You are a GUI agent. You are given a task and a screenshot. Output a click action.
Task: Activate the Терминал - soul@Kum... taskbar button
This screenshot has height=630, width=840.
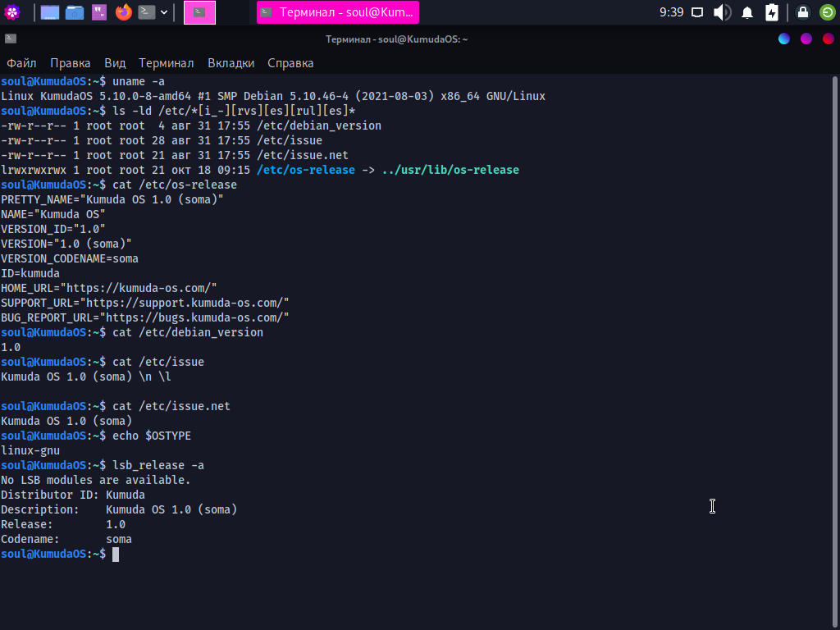point(338,12)
